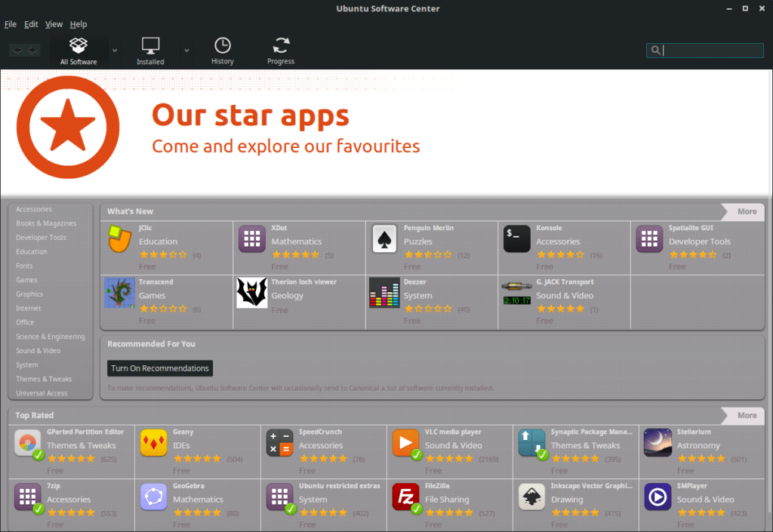Select the Fonts category
The width and height of the screenshot is (773, 532).
(x=24, y=266)
